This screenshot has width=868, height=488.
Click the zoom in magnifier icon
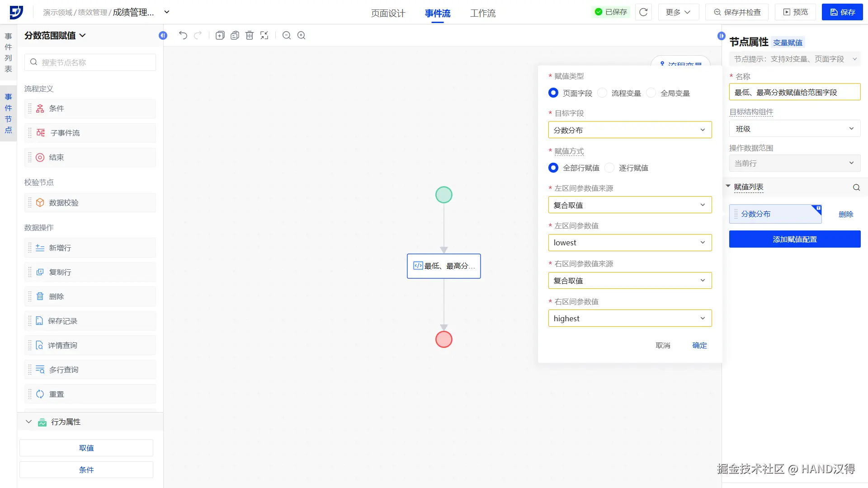302,35
